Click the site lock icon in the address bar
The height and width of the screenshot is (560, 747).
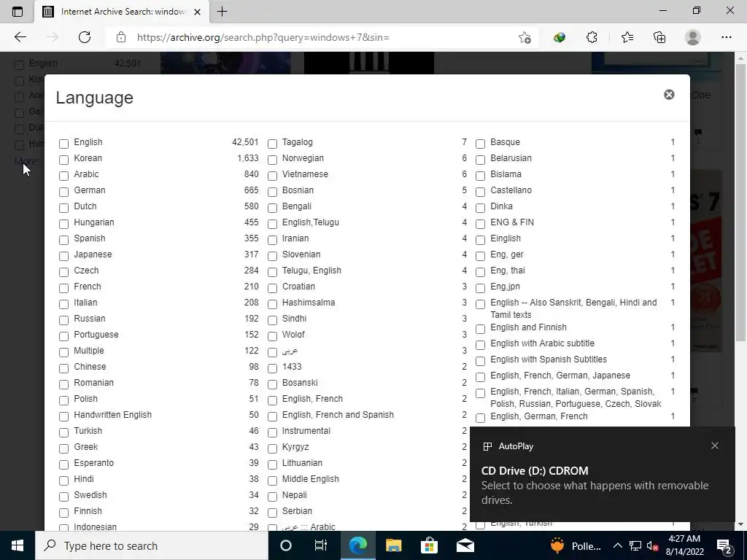point(121,37)
